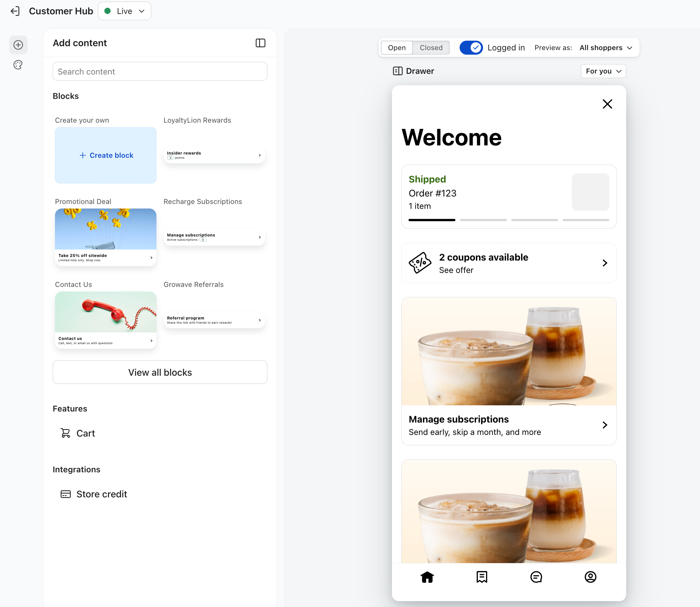Click the 'Welcome' heading text
The width and height of the screenshot is (700, 607).
[451, 138]
